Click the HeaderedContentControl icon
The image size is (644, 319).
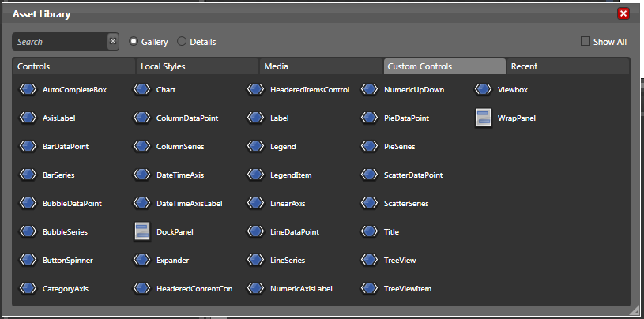coord(141,288)
